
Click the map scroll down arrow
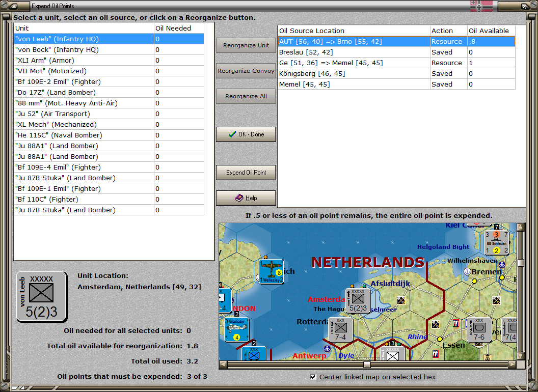[521, 356]
